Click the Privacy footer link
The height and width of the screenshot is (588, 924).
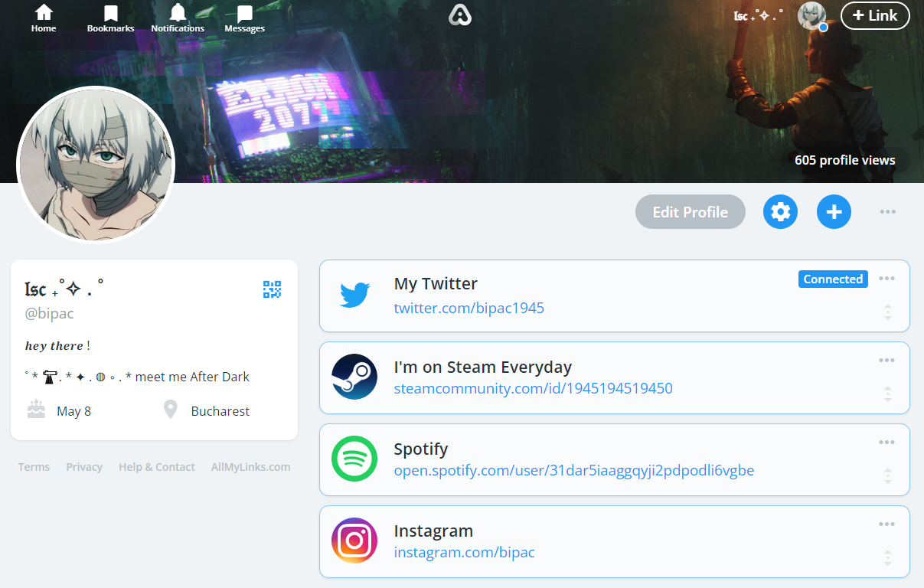click(x=84, y=467)
